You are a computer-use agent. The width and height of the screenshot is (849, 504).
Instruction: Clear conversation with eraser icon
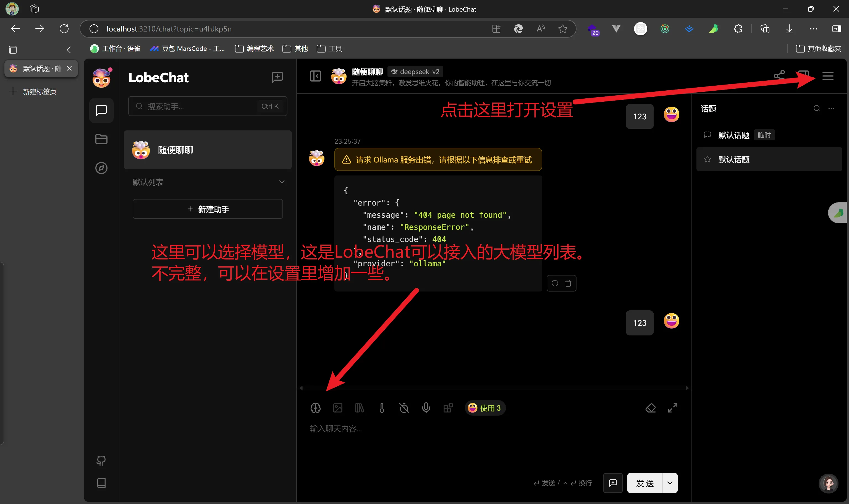[650, 408]
